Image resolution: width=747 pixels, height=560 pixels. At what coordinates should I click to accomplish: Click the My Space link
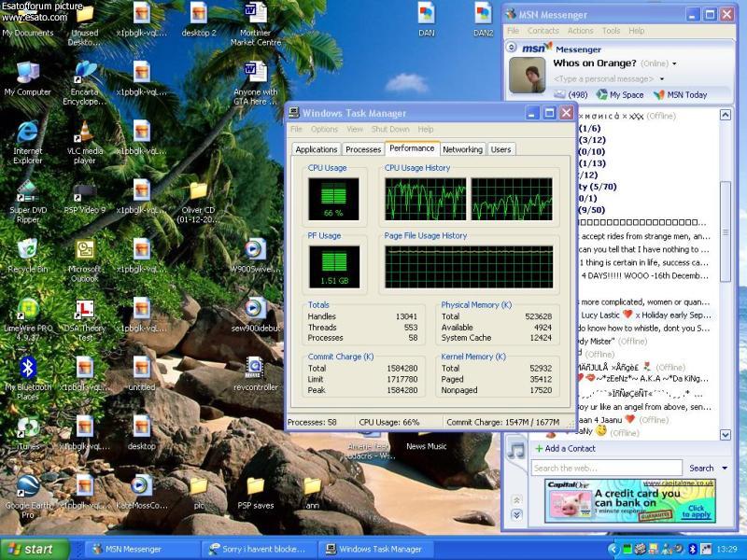point(620,95)
